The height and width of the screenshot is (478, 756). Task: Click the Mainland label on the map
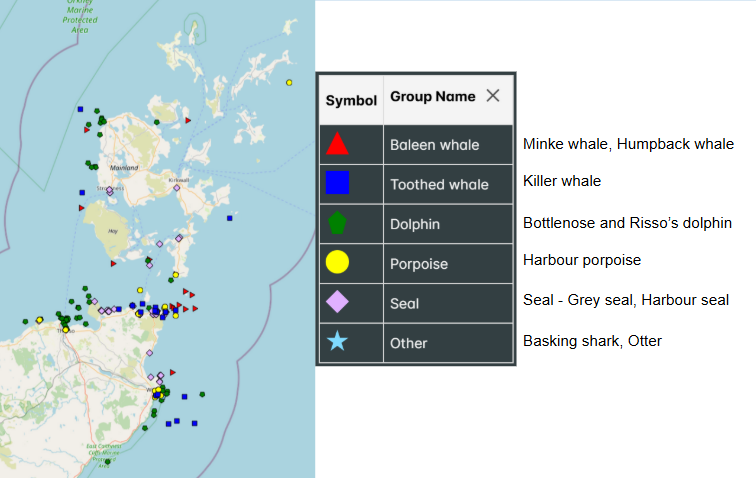pyautogui.click(x=126, y=168)
